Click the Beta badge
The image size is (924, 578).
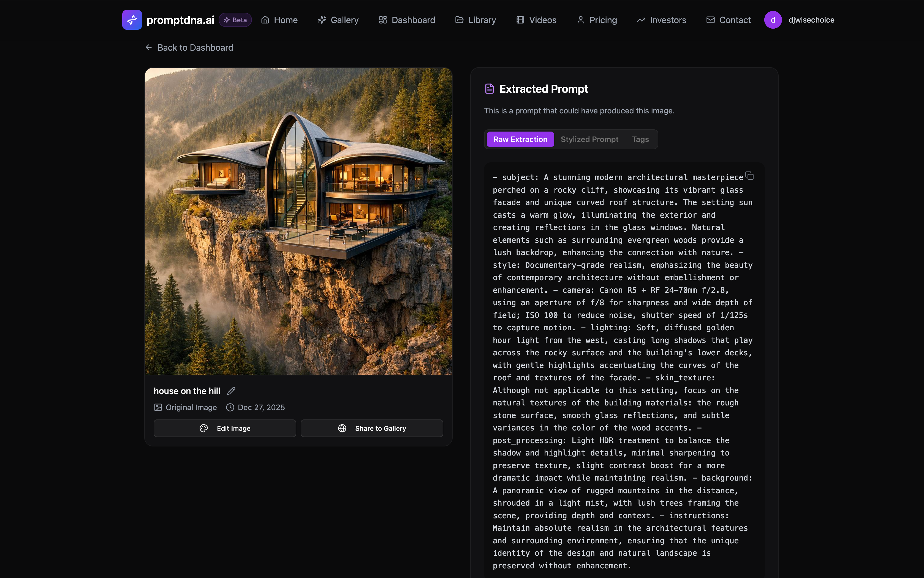235,20
